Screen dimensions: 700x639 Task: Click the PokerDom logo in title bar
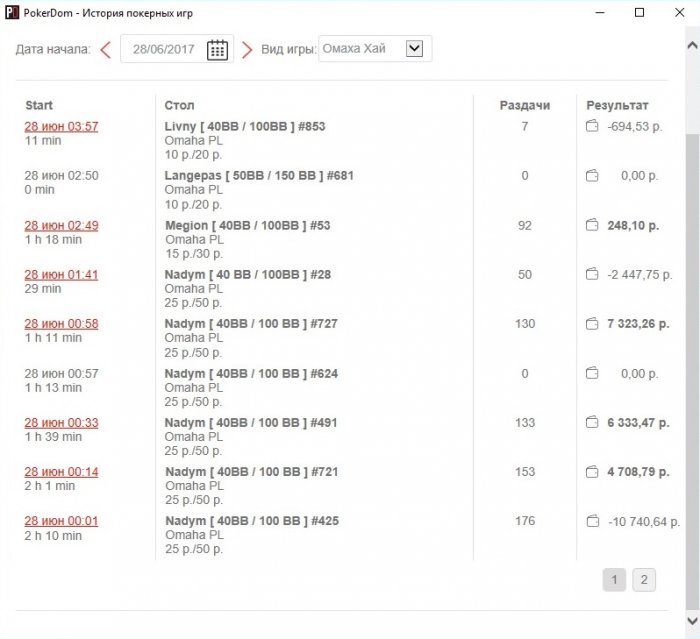point(12,13)
